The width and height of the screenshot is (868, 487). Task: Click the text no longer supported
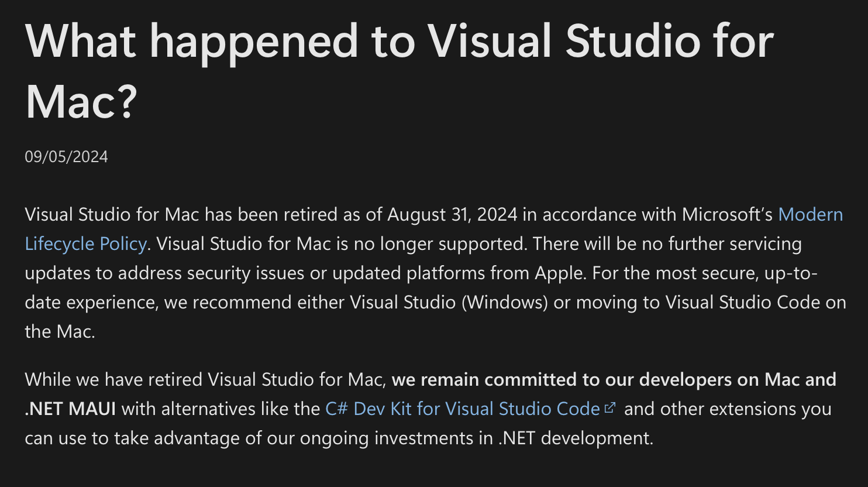tap(439, 244)
